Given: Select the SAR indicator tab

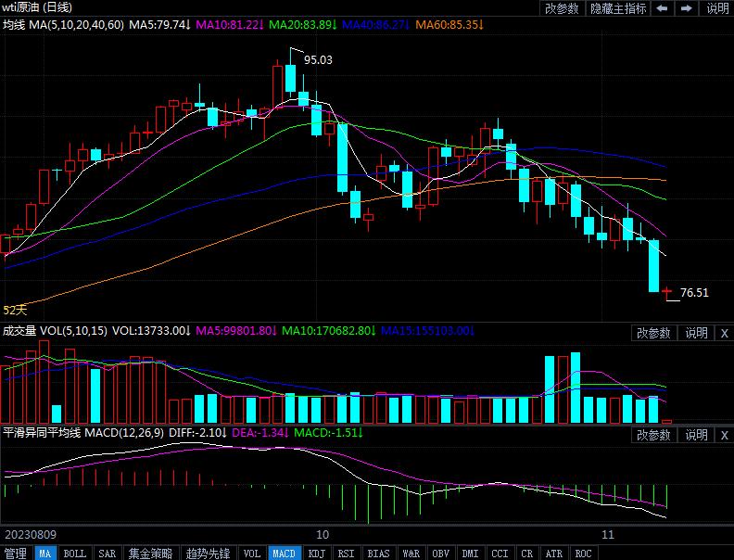Looking at the screenshot, I should (108, 554).
